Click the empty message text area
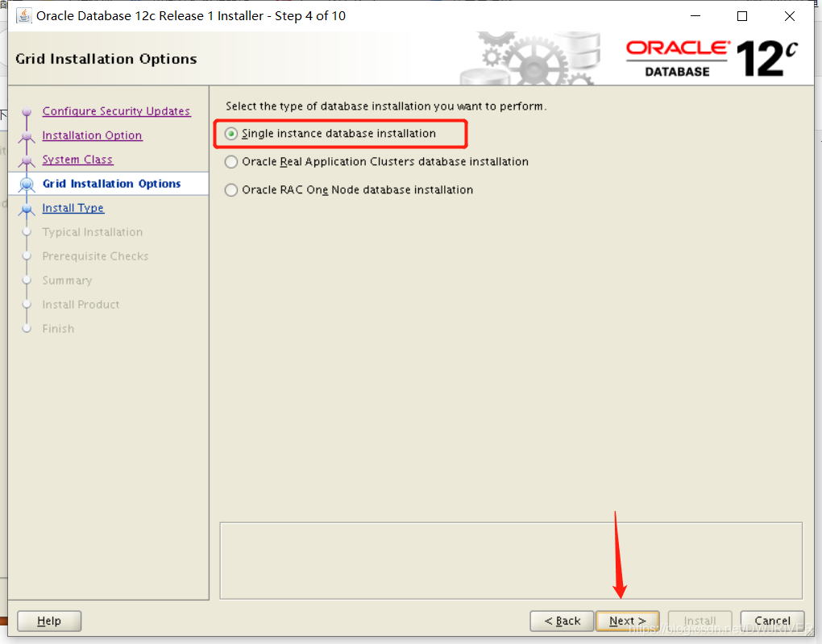 511,561
